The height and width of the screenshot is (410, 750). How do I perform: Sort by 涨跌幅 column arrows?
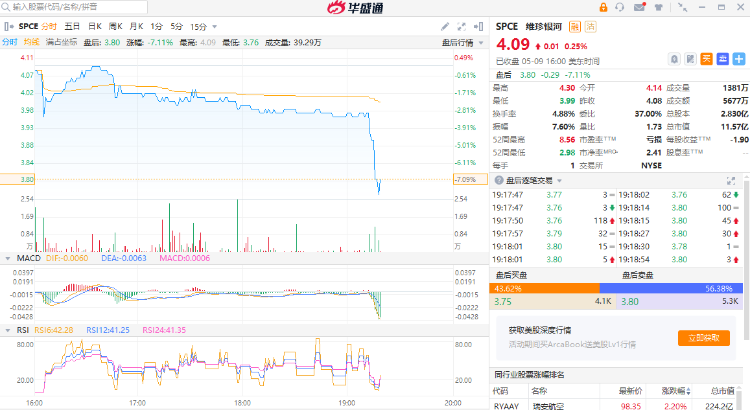(689, 391)
